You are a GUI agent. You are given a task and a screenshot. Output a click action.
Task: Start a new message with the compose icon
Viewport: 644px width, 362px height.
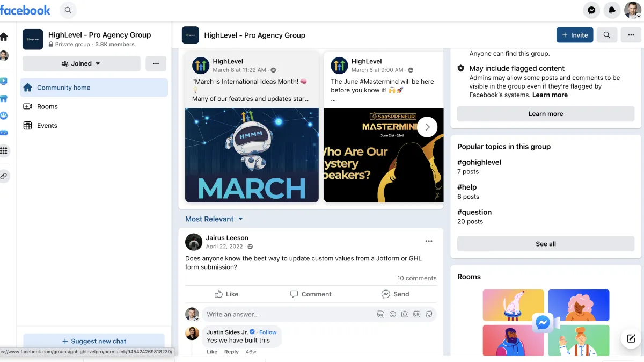coord(631,338)
